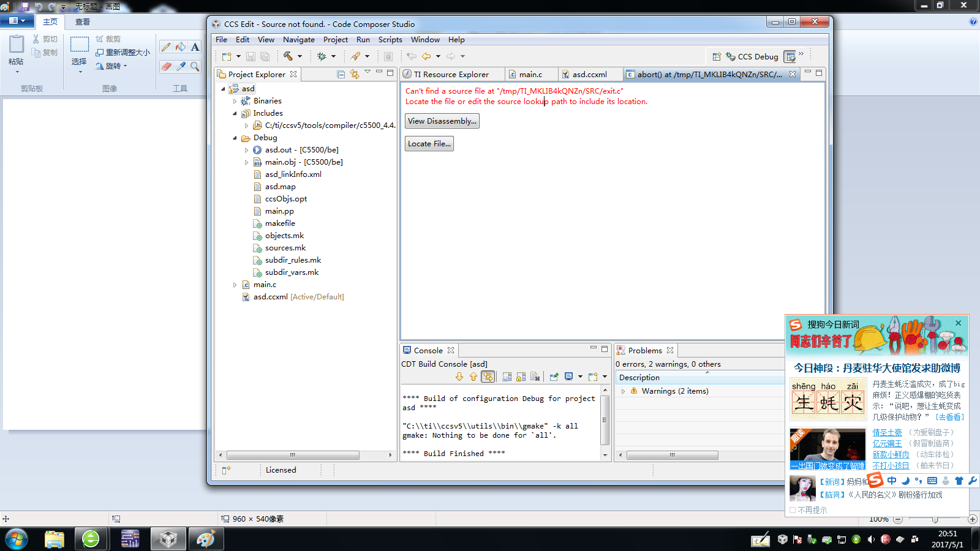Expand the Binaries tree node
The height and width of the screenshot is (551, 980).
pos(235,101)
